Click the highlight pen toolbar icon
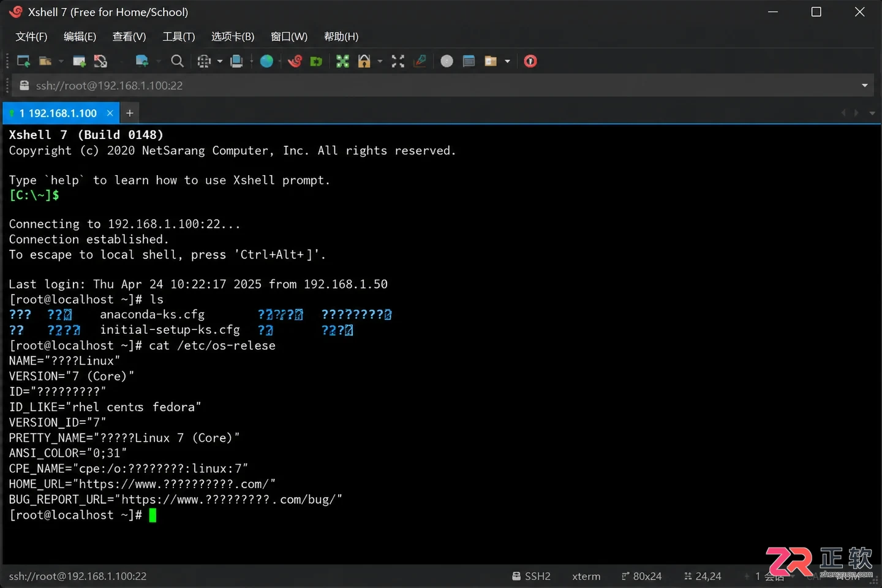Viewport: 882px width, 588px height. coord(420,61)
